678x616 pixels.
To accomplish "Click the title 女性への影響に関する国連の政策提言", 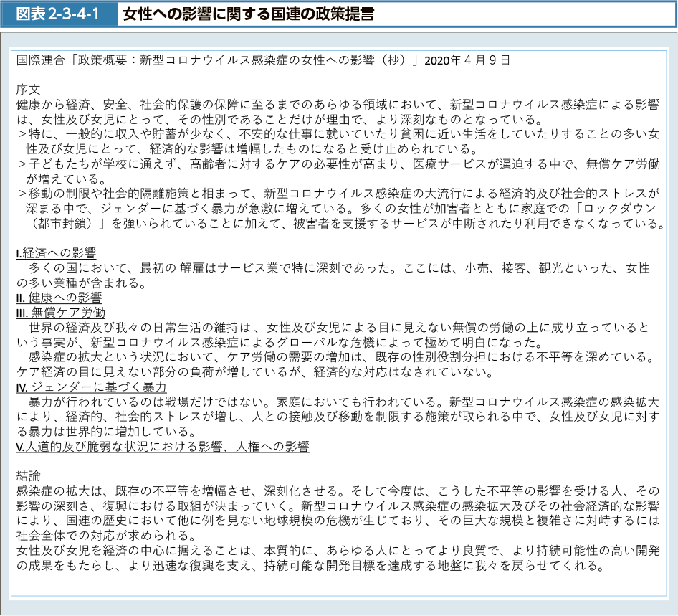I will 247,14.
